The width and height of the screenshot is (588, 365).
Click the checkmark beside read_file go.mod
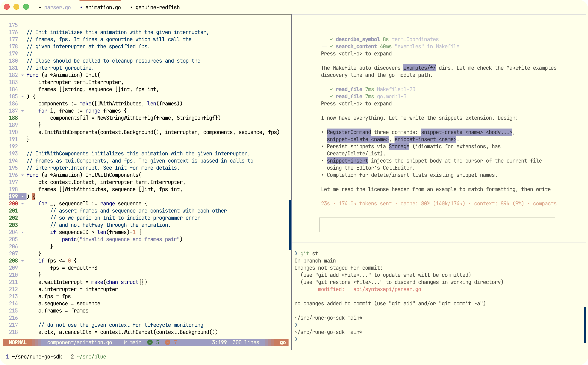coord(331,96)
